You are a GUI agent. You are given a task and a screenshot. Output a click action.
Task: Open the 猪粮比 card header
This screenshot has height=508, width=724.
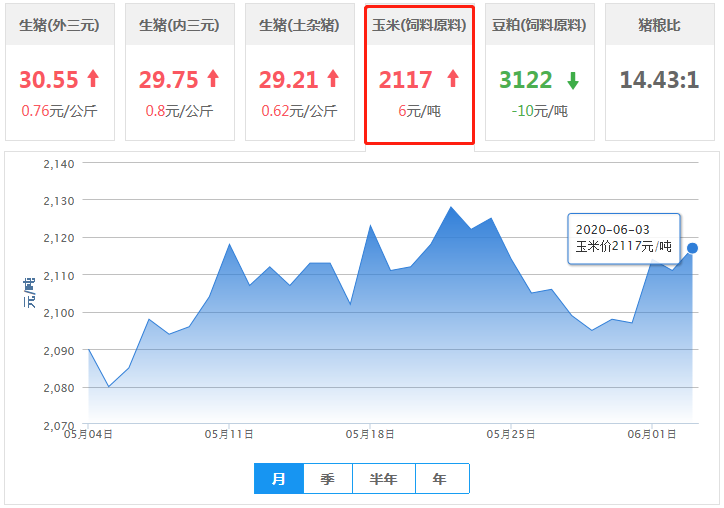[659, 25]
